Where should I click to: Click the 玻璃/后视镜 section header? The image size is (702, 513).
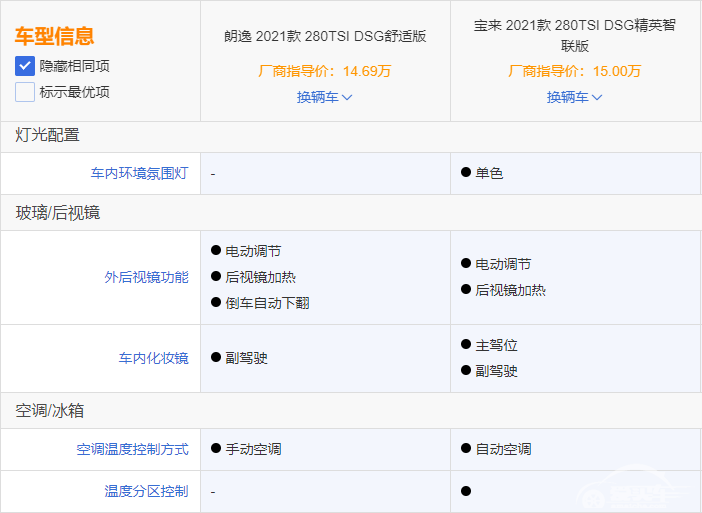coord(58,213)
